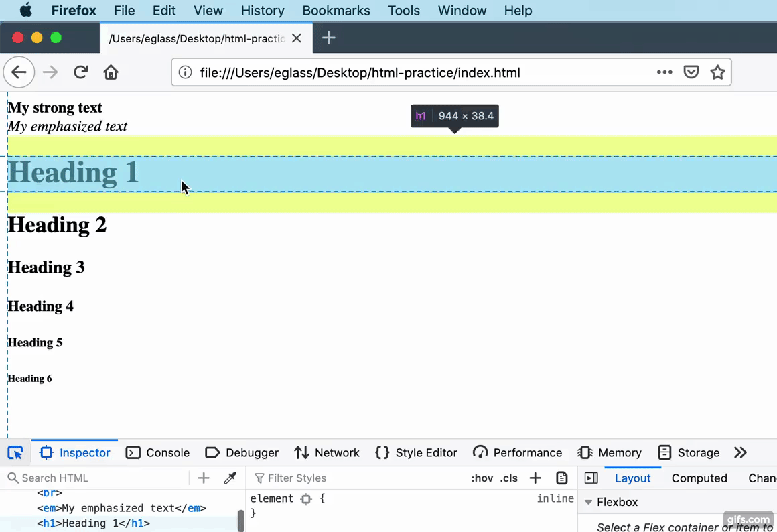The image size is (777, 532).
Task: Open the File menu
Action: [124, 11]
